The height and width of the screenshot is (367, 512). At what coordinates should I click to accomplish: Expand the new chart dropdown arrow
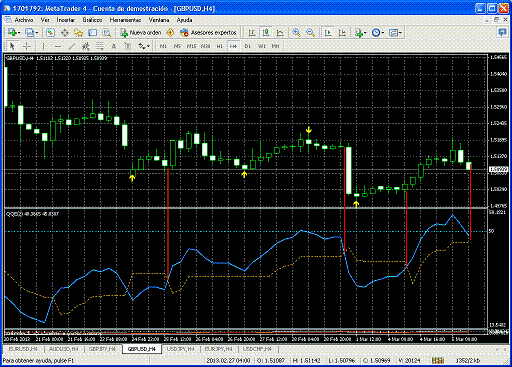[x=19, y=33]
